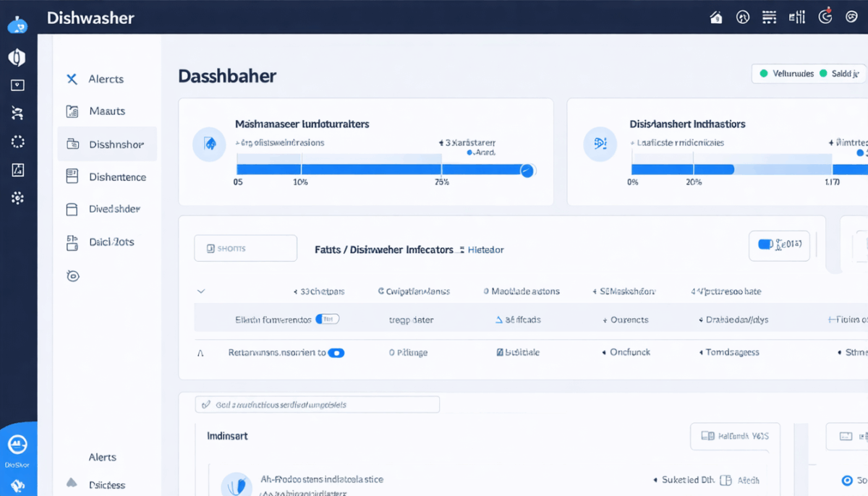Viewport: 868px width, 496px height.
Task: Click the tregp dater cell
Action: pos(412,320)
